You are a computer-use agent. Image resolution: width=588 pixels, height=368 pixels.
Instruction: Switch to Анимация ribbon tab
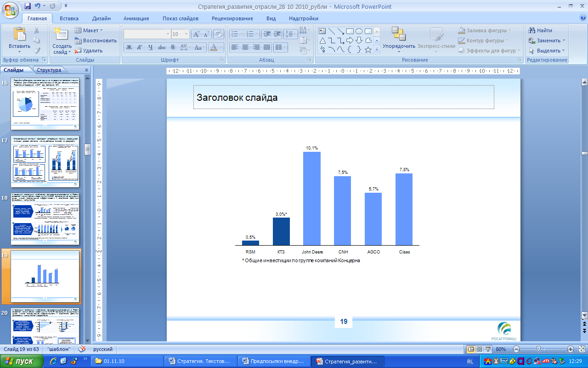pos(136,18)
